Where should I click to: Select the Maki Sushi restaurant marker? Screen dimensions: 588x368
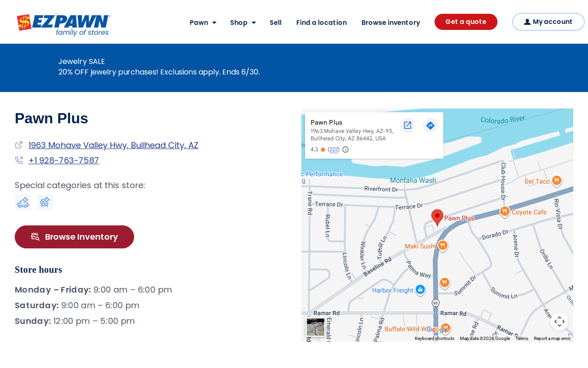pos(443,246)
